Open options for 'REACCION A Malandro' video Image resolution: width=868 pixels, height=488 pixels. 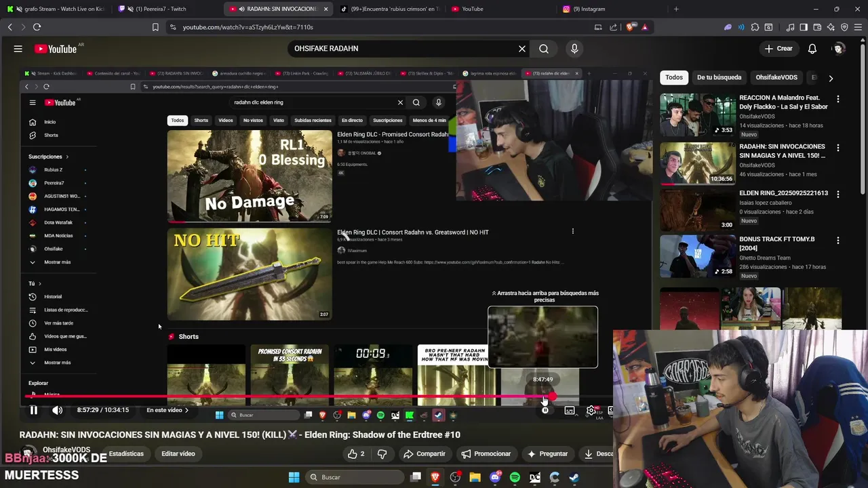(x=838, y=99)
